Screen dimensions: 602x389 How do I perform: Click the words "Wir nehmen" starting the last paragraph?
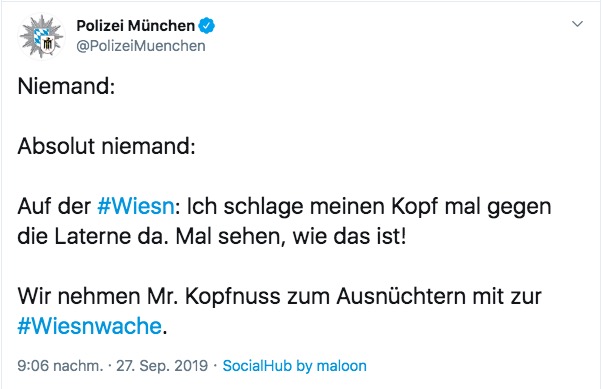point(79,296)
